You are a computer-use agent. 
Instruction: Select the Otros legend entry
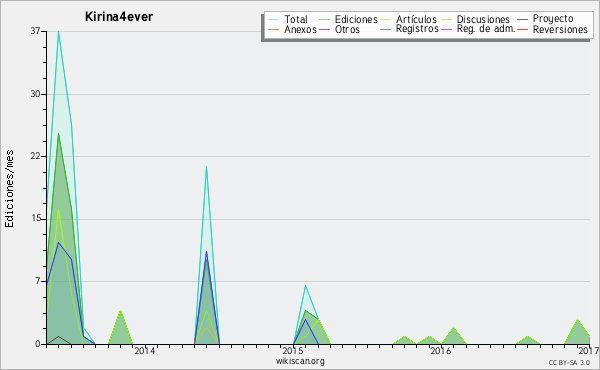click(347, 29)
